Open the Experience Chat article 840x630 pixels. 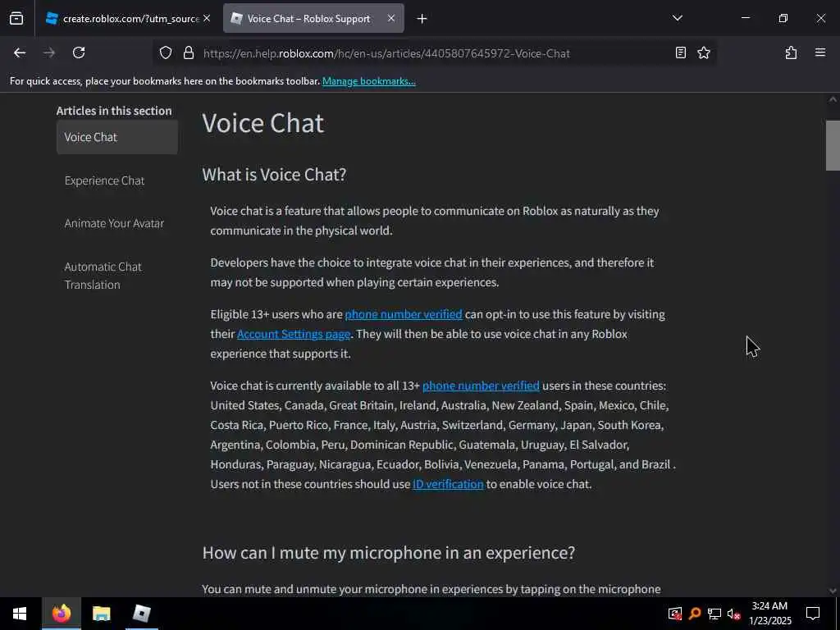pos(104,180)
